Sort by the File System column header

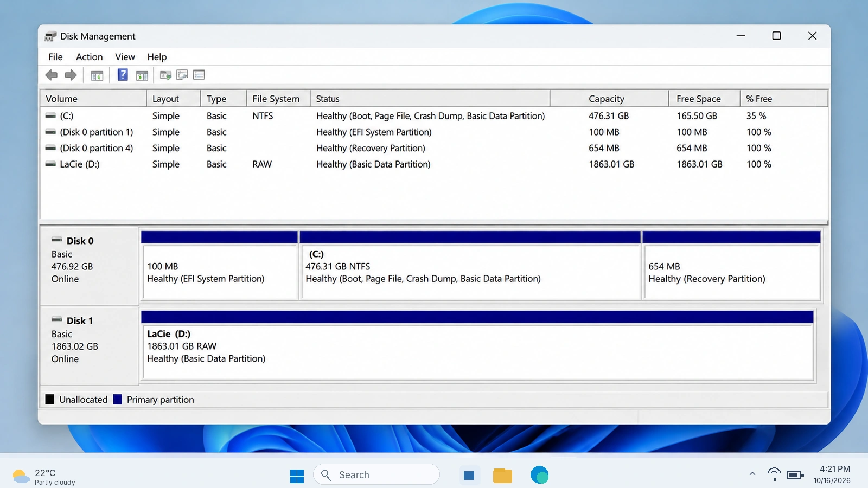[278, 99]
